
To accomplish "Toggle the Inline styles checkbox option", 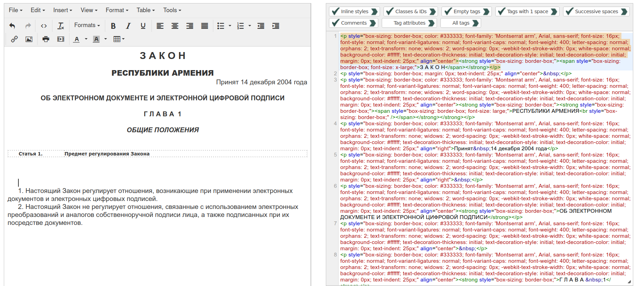I will tap(354, 11).
